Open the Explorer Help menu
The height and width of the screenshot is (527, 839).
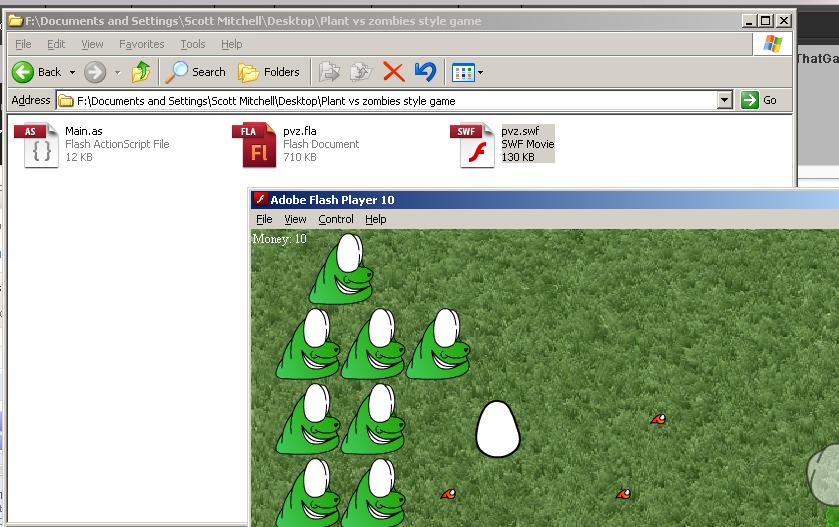click(x=232, y=44)
